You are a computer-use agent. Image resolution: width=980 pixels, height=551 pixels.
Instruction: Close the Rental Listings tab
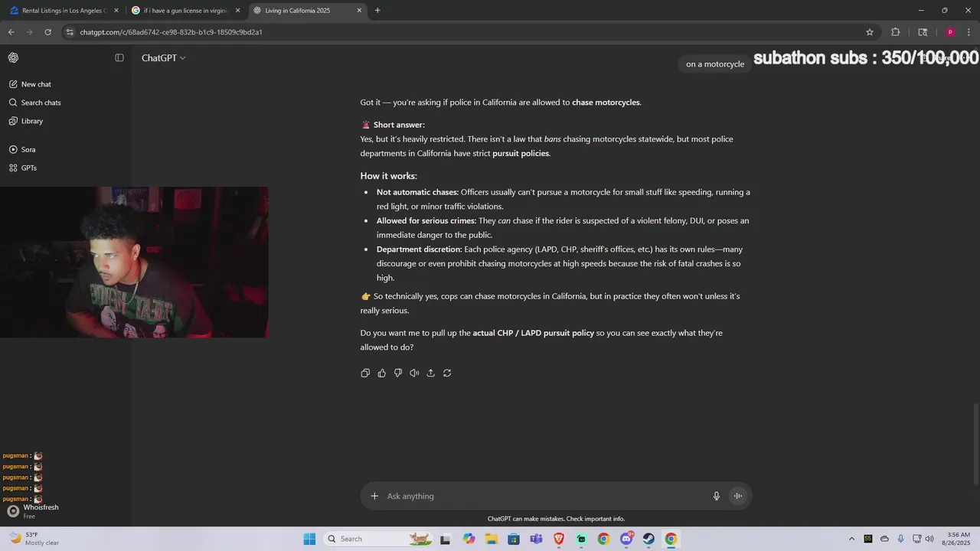[x=116, y=11]
